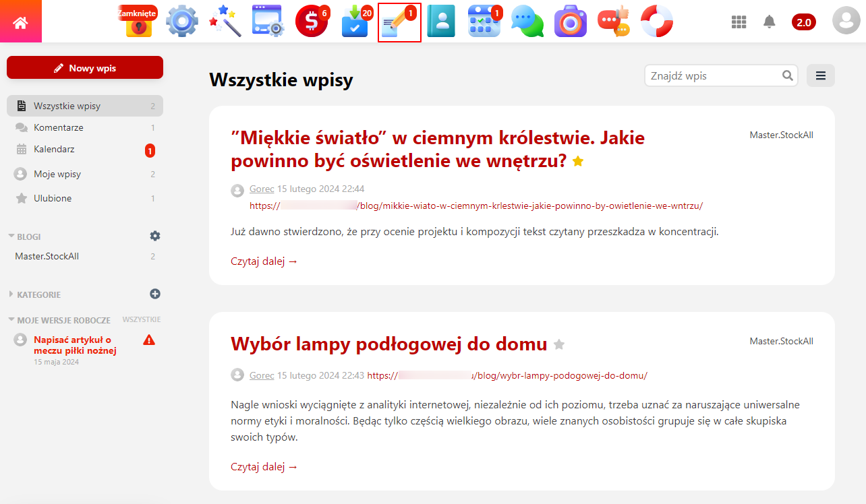Open the chat bubbles messenger app
The image size is (866, 504).
click(x=527, y=22)
